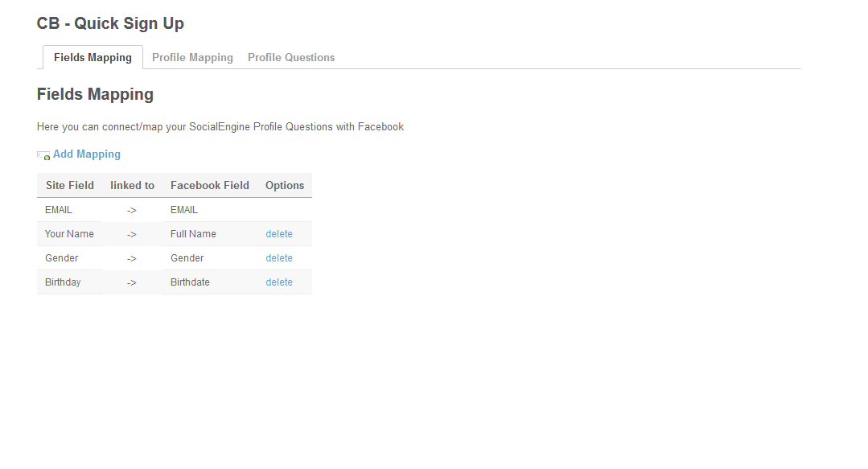Click the Fields Mapping section heading
The width and height of the screenshot is (868, 469).
95,94
